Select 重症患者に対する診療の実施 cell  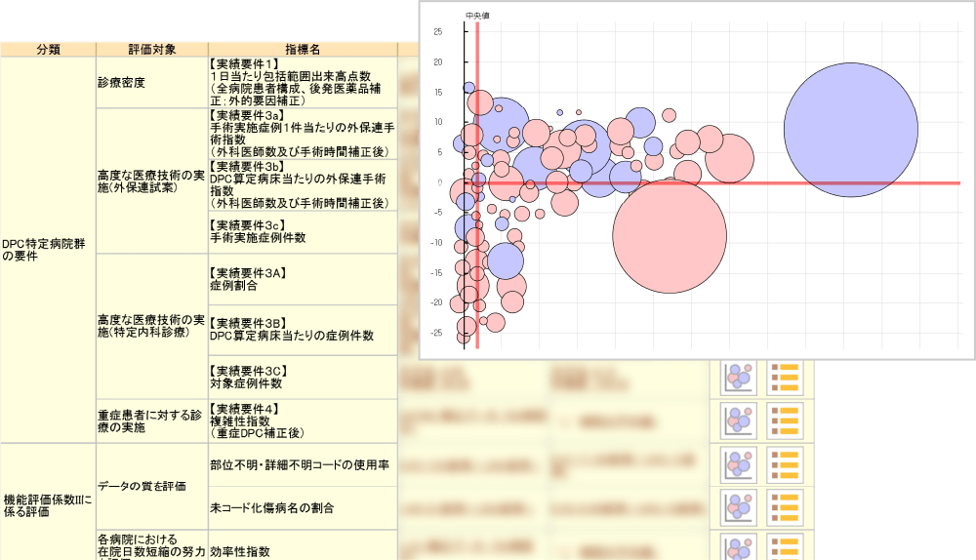[x=152, y=420]
